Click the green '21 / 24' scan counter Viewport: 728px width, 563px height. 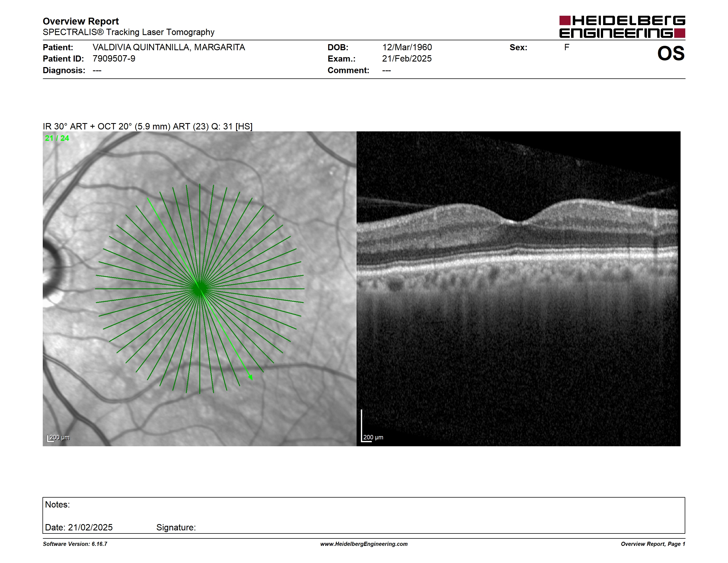pos(57,138)
